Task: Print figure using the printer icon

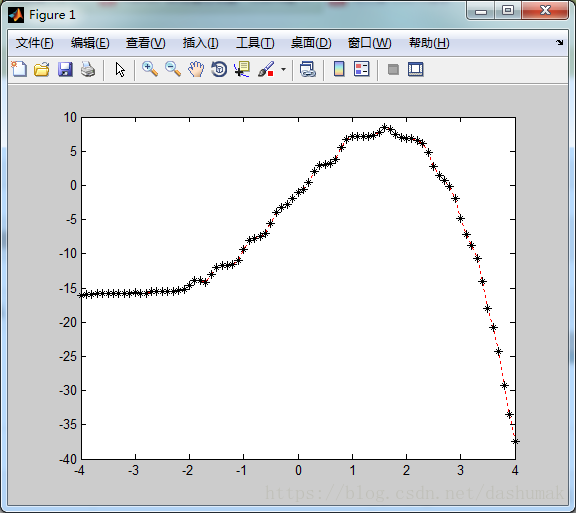Action: (x=88, y=69)
